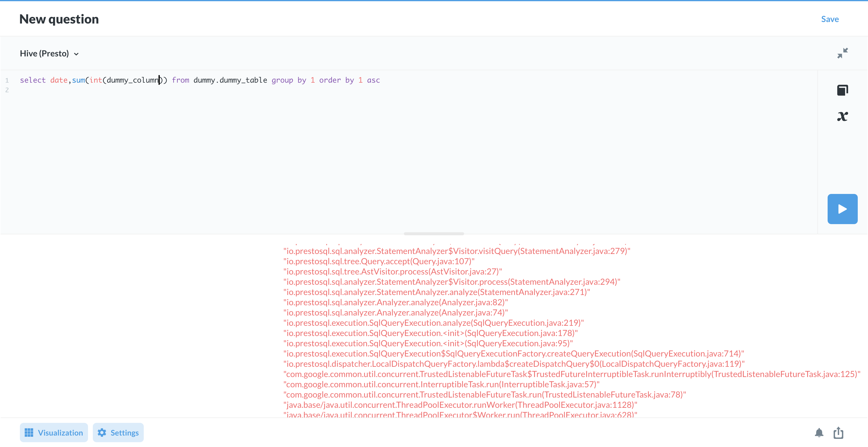The width and height of the screenshot is (868, 447).
Task: Click error line with InterruptibleTask.java:57
Action: [x=442, y=384]
